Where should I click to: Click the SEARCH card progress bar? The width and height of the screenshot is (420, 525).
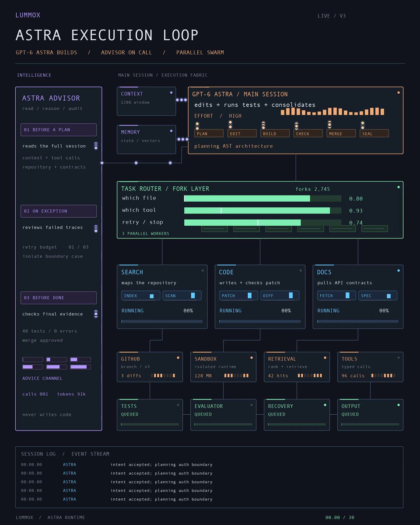162,322
